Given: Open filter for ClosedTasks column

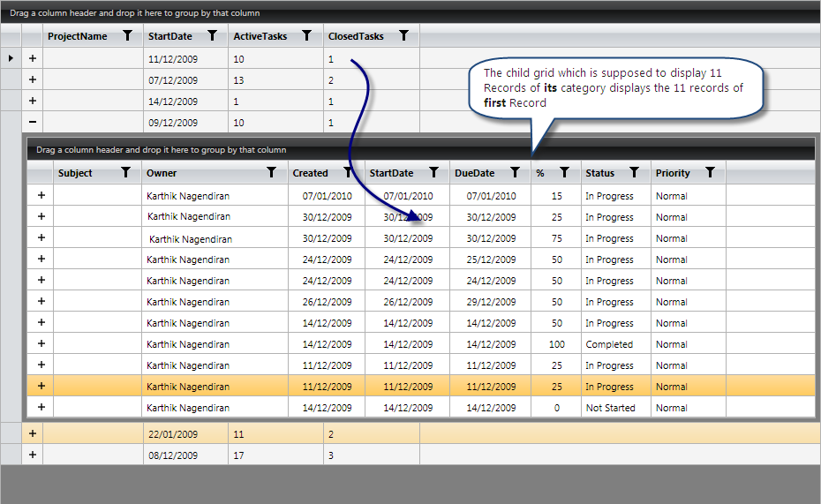Looking at the screenshot, I should [x=403, y=35].
